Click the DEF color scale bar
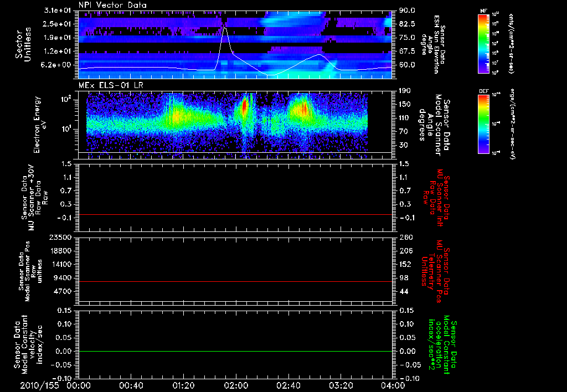Screen dimensions: 567x392 (483, 124)
